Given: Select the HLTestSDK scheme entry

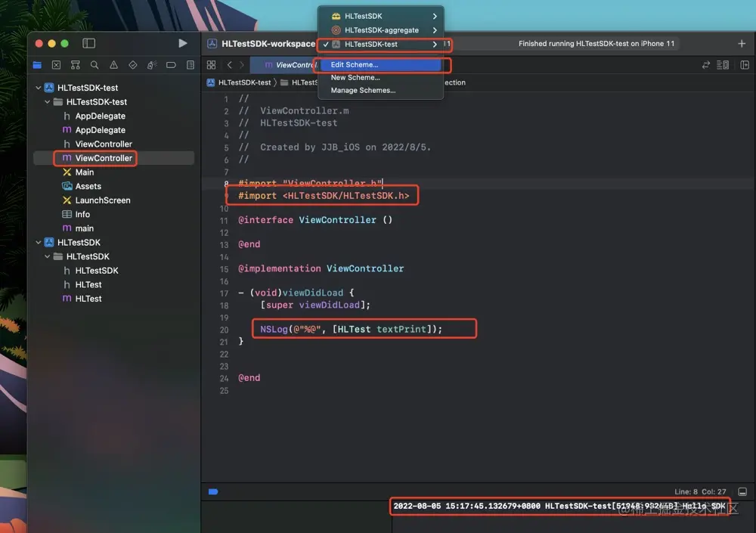Looking at the screenshot, I should [380, 16].
